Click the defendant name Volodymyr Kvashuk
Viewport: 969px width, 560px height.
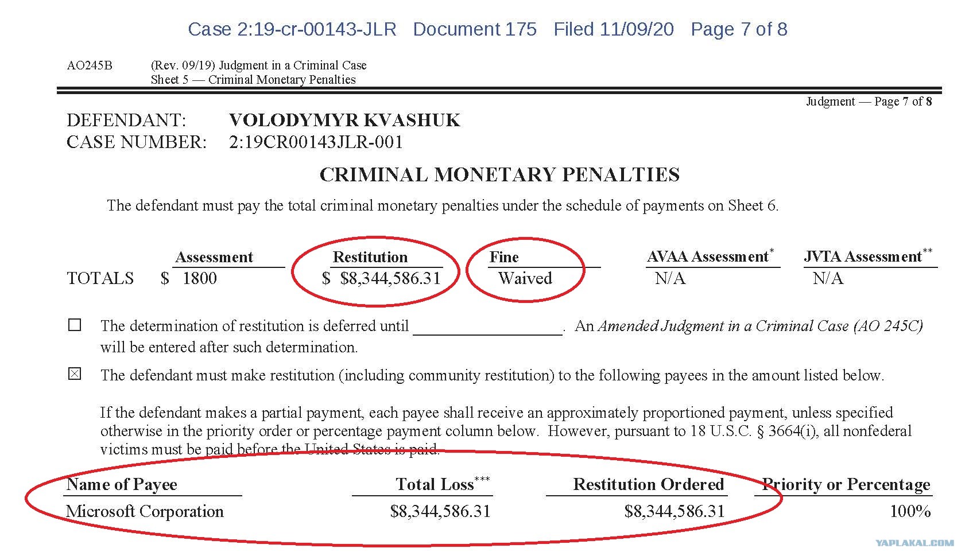pos(344,120)
